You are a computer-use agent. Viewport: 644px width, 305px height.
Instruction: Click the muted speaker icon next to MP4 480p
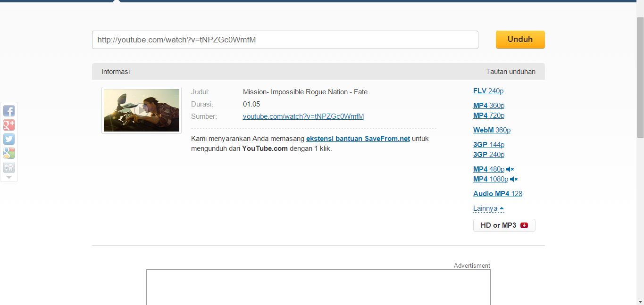click(510, 169)
